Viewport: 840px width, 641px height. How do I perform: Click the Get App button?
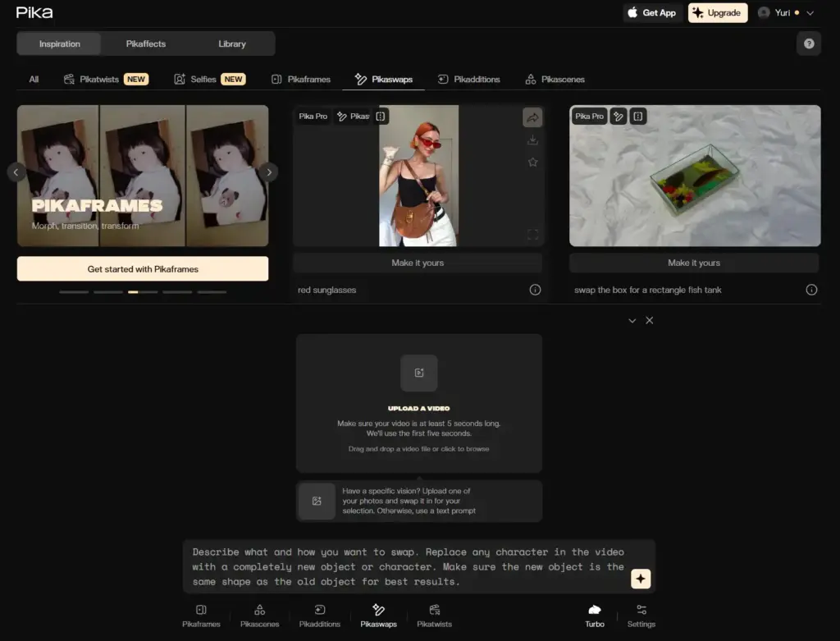(652, 13)
